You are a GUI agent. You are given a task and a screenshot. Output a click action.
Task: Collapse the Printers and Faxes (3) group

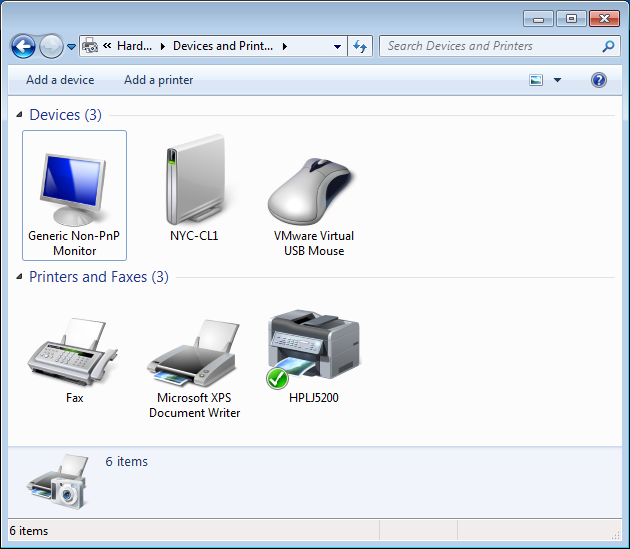[x=19, y=277]
